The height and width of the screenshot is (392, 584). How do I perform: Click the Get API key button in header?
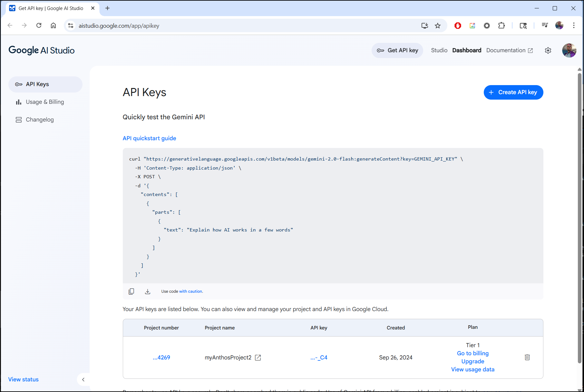[397, 50]
